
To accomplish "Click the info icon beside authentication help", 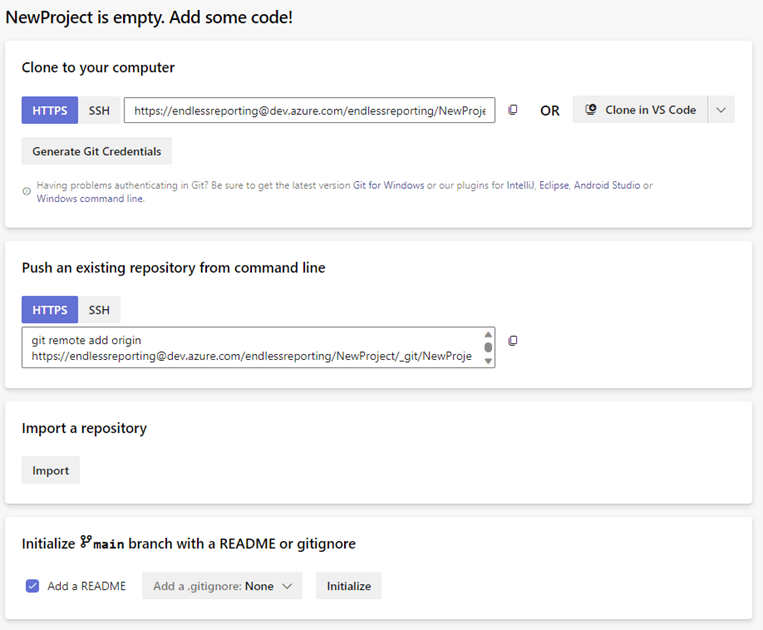I will [26, 191].
